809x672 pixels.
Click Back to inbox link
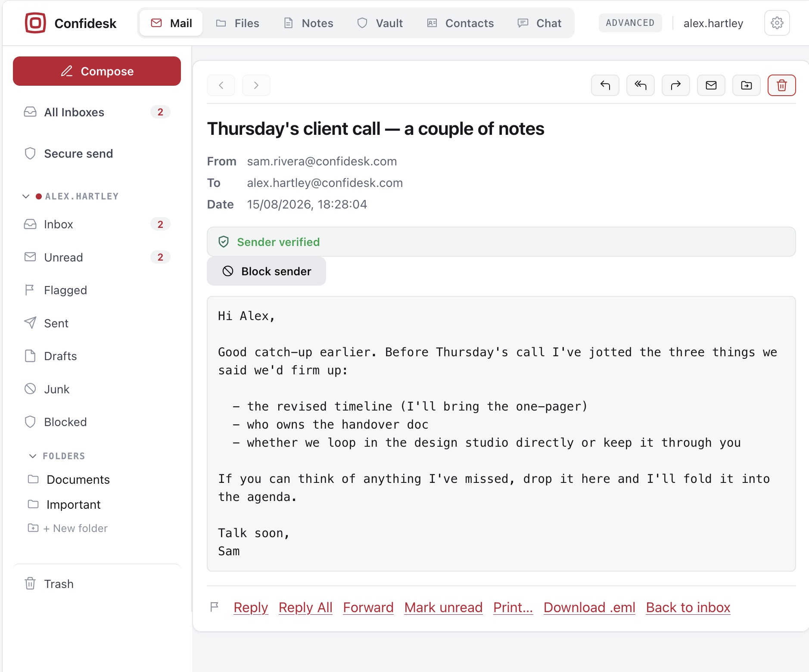(x=688, y=607)
